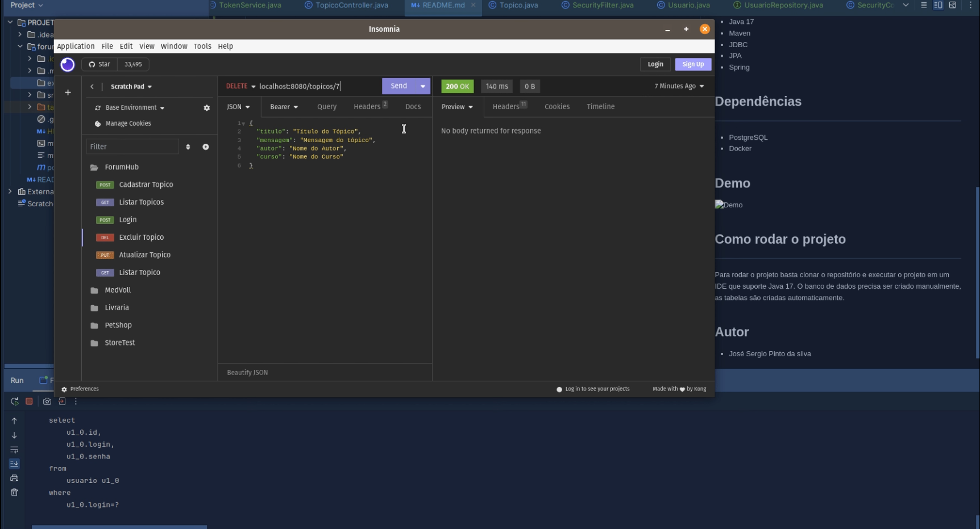The width and height of the screenshot is (980, 529).
Task: Open the sort order control beside Filter
Action: pyautogui.click(x=188, y=147)
